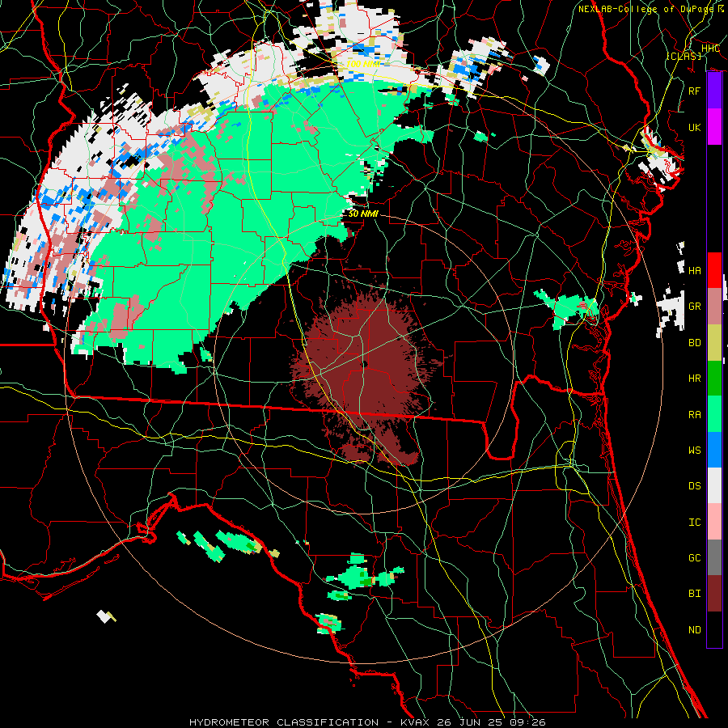The image size is (728, 728).
Task: Click the RF purple legend swatch
Action: (x=714, y=91)
